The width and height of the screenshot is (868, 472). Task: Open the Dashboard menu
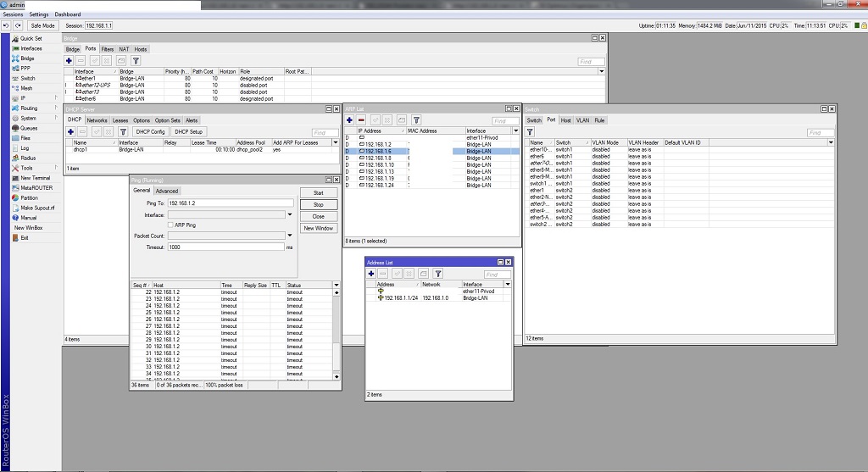[x=68, y=14]
